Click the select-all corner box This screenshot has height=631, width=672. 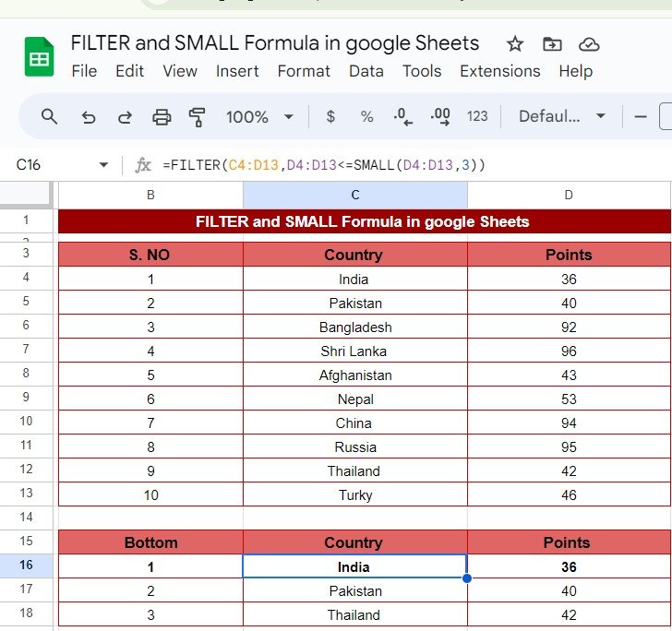(26, 195)
